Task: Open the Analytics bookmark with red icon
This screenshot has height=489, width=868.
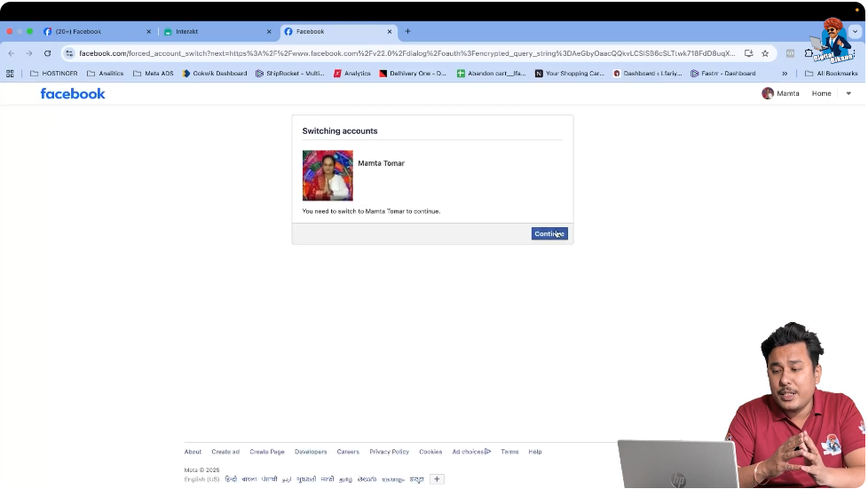Action: [x=352, y=73]
